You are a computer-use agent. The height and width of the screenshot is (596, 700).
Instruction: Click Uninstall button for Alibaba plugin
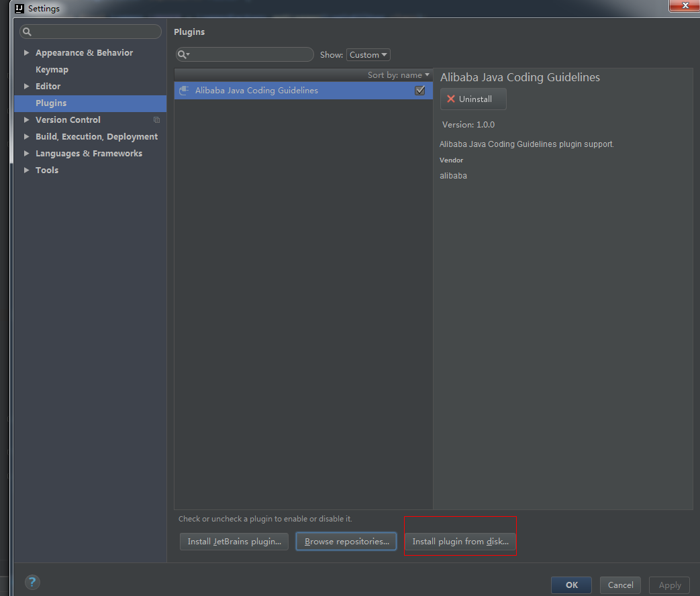(473, 99)
